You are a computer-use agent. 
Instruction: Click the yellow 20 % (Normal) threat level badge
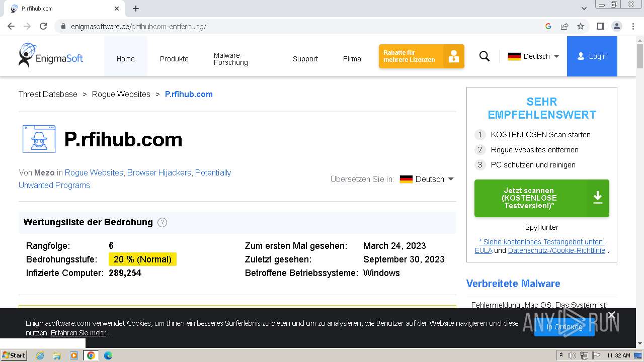point(142,259)
